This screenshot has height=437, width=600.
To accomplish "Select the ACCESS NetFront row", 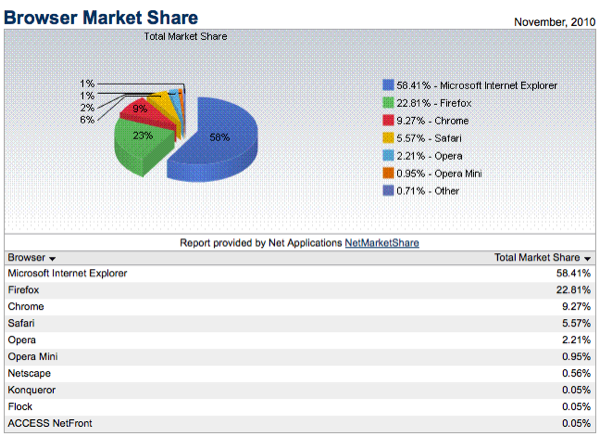I will tap(300, 425).
